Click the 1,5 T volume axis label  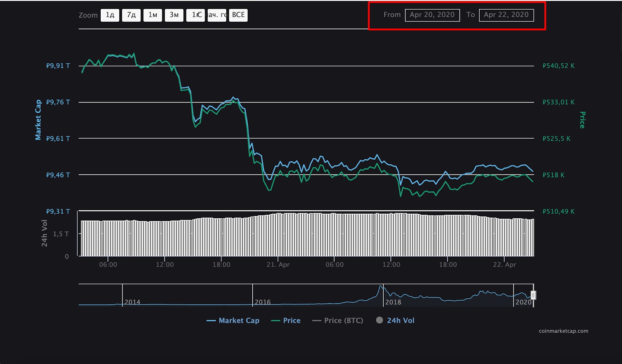pyautogui.click(x=61, y=234)
